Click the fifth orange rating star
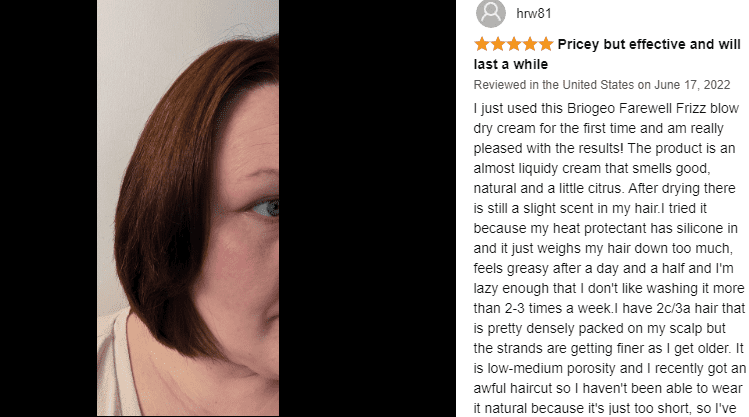Image resolution: width=749 pixels, height=417 pixels. point(546,44)
